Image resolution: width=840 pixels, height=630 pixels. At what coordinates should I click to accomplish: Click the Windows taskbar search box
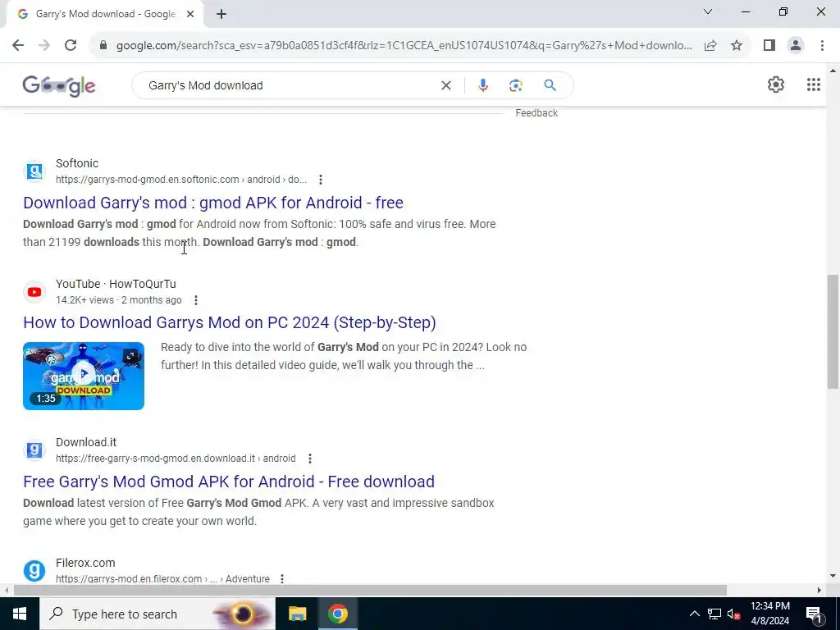point(157,614)
